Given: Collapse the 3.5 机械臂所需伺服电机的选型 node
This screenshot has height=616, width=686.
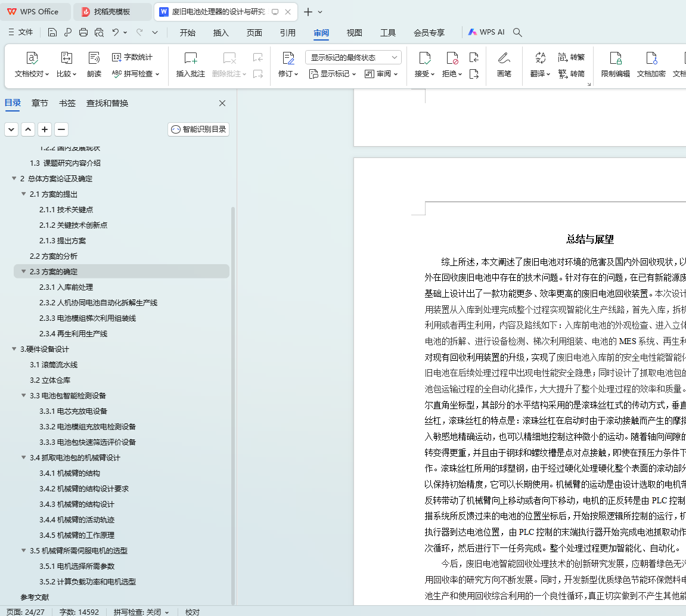Looking at the screenshot, I should coord(24,550).
